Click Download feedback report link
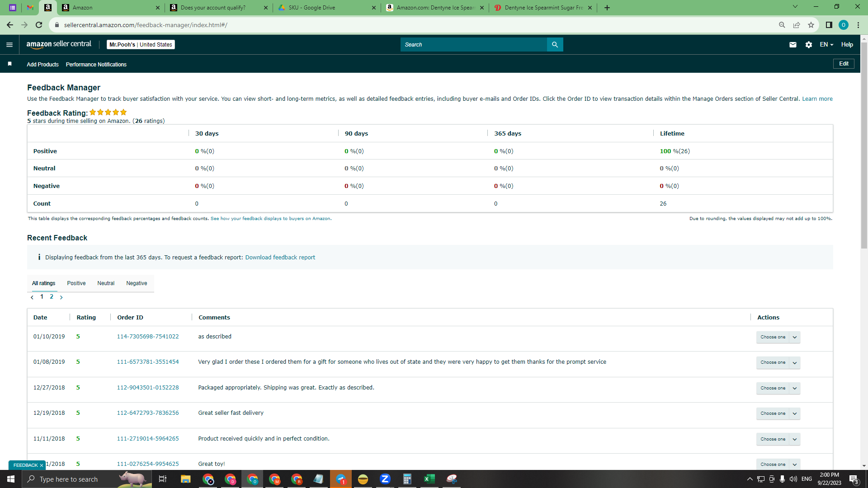The width and height of the screenshot is (868, 488). pyautogui.click(x=280, y=258)
